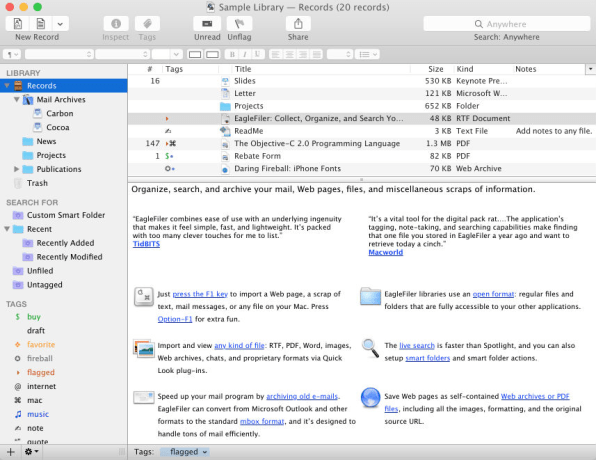The height and width of the screenshot is (460, 596).
Task: Click the Unflag toolbar button
Action: 239,24
